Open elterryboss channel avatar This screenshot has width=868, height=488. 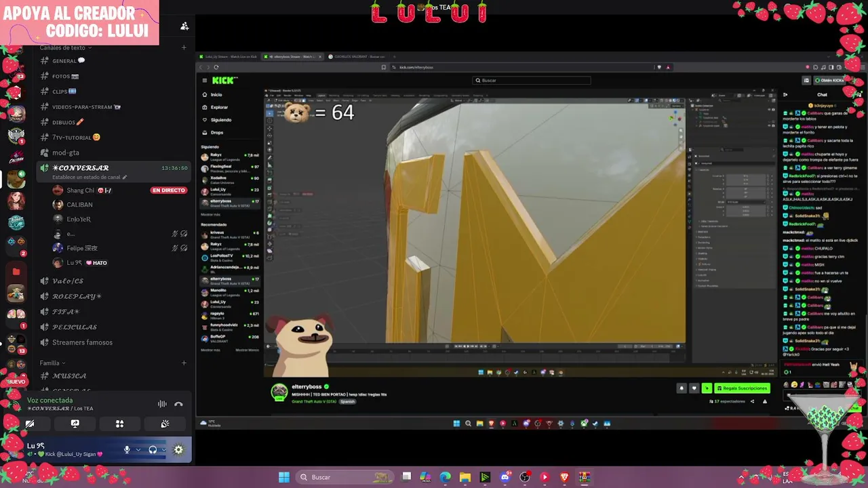click(279, 391)
